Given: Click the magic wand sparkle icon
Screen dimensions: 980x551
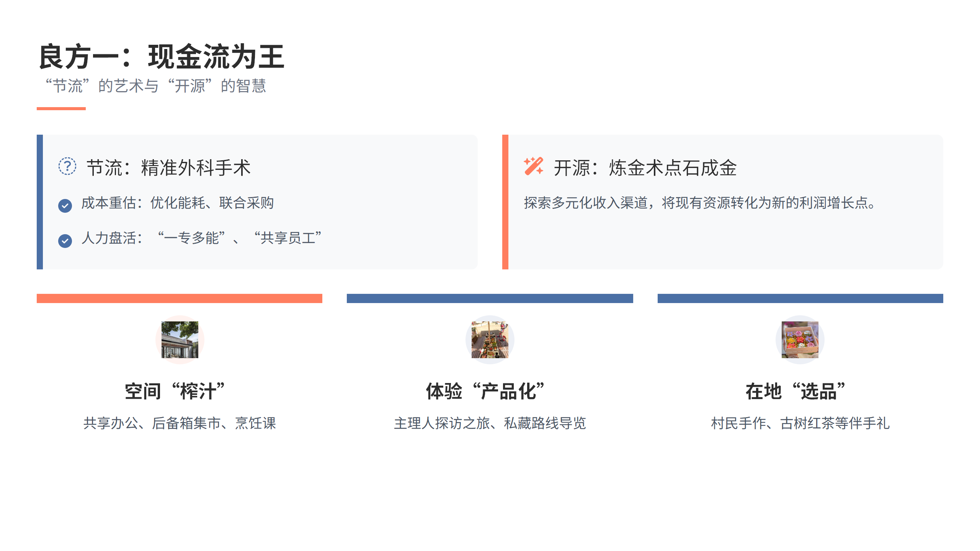Looking at the screenshot, I should (533, 166).
